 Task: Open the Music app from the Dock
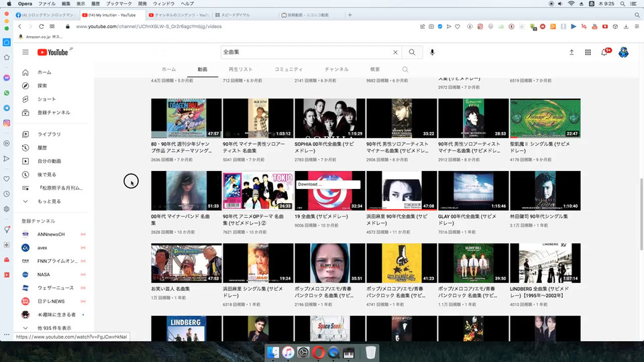tap(288, 352)
